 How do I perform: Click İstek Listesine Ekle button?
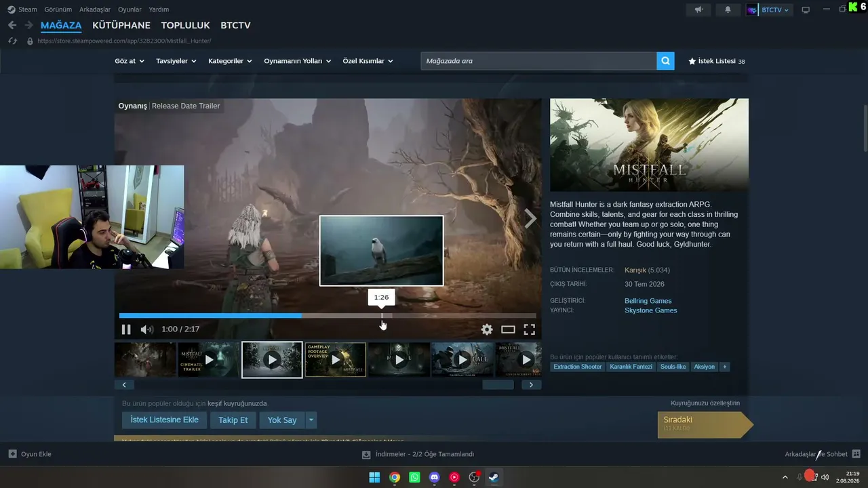coord(165,420)
